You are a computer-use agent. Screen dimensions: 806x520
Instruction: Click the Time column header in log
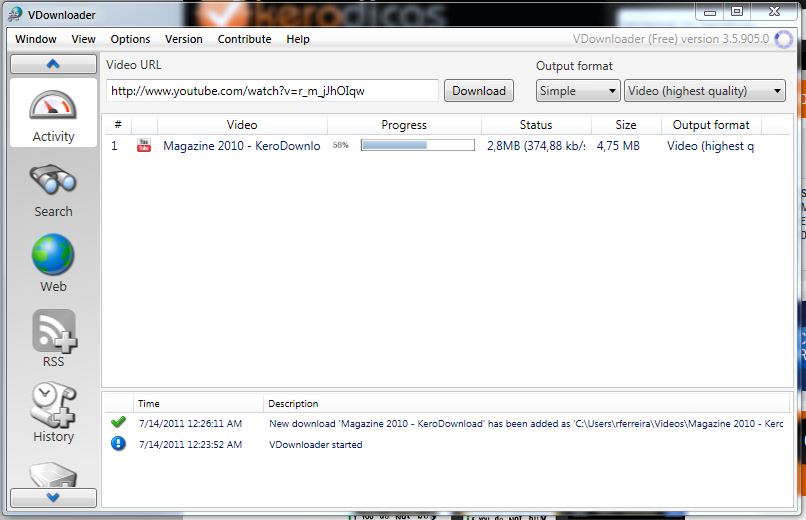coord(198,403)
